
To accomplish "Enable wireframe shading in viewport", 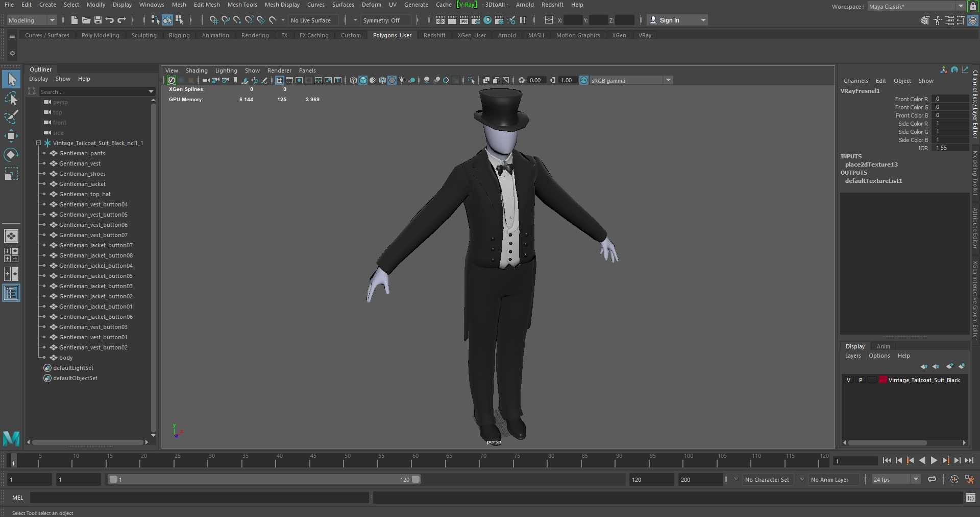I will tap(353, 80).
